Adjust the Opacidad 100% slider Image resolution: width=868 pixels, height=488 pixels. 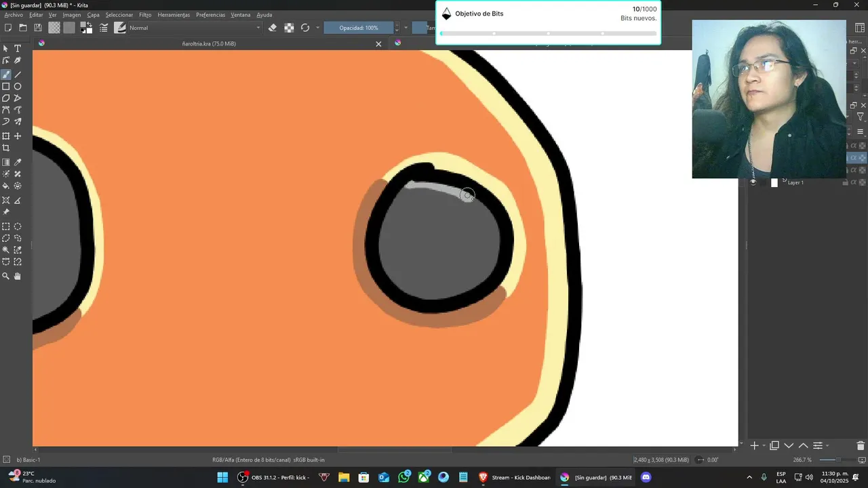point(358,28)
